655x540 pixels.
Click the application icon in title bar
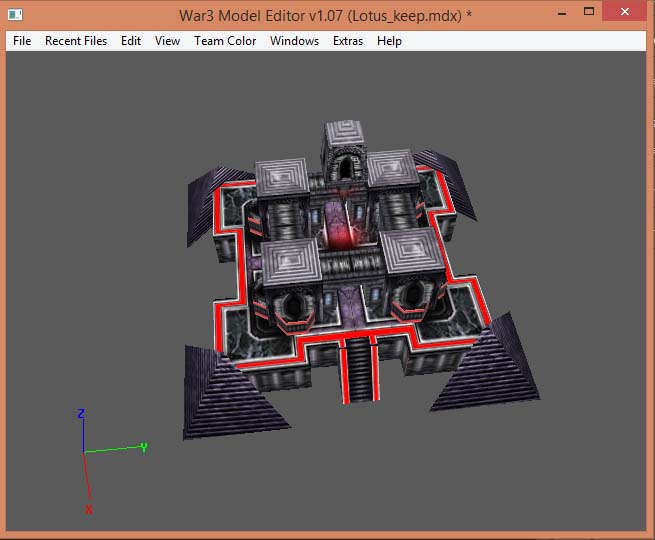pyautogui.click(x=15, y=15)
